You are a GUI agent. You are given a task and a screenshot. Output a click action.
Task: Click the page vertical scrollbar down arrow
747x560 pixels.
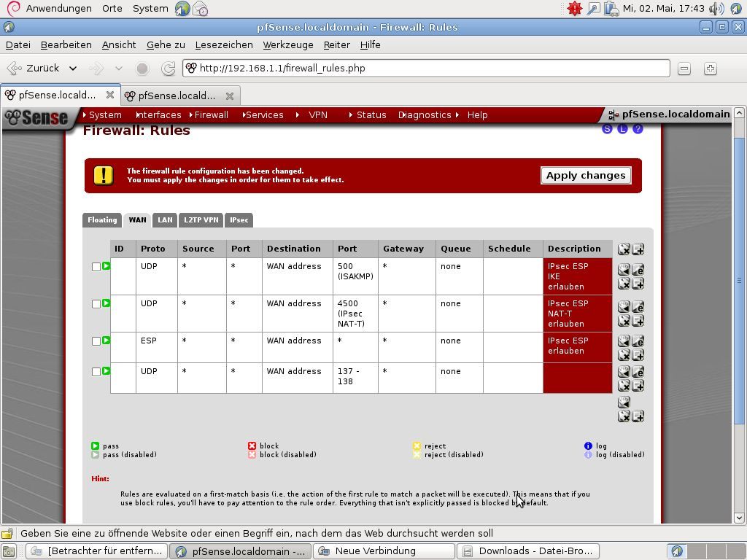739,518
